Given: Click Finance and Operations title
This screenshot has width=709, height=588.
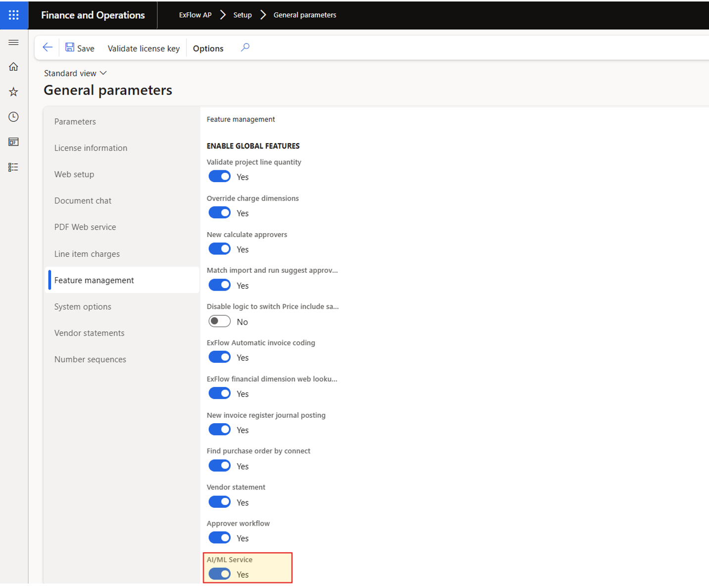Looking at the screenshot, I should (93, 15).
